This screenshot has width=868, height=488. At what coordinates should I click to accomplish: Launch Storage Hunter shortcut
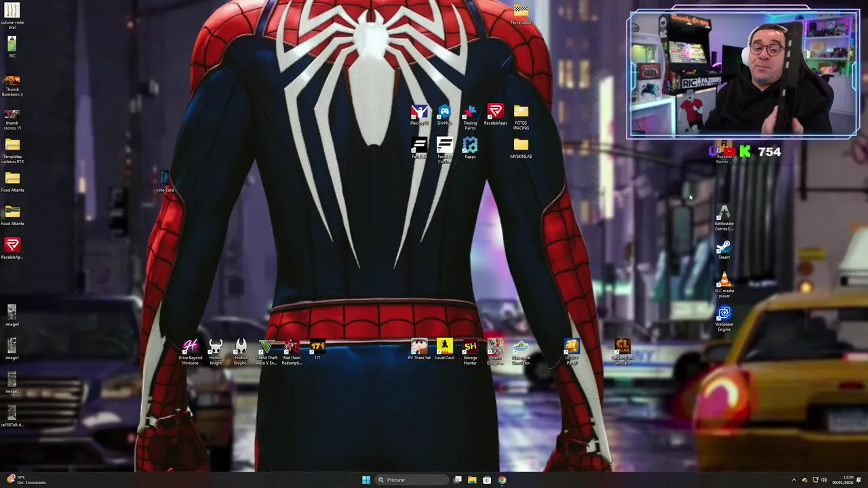470,352
